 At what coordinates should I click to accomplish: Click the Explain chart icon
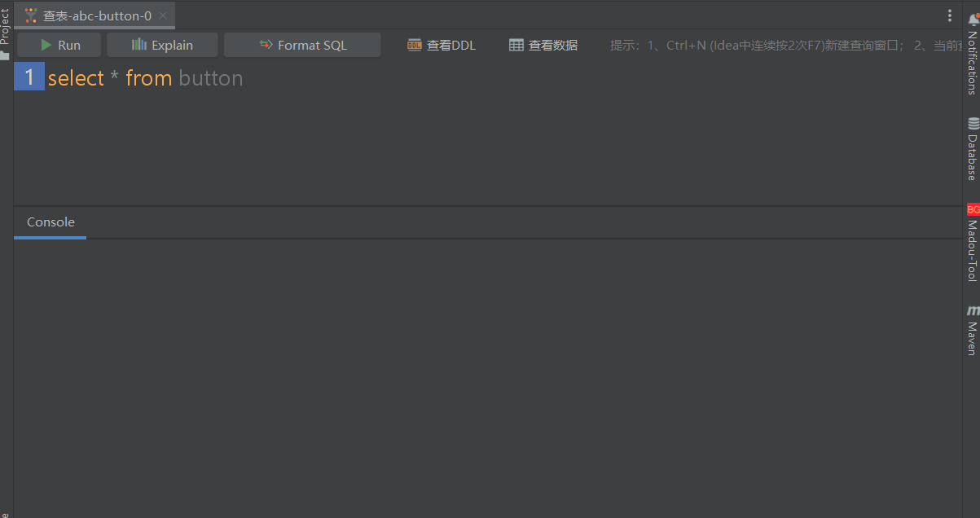139,45
